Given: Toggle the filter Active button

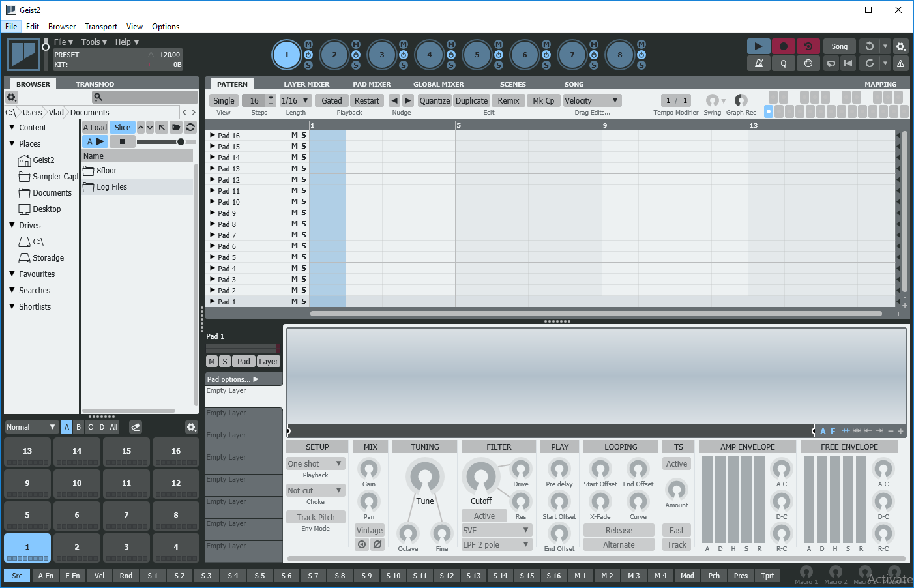Looking at the screenshot, I should (x=484, y=516).
